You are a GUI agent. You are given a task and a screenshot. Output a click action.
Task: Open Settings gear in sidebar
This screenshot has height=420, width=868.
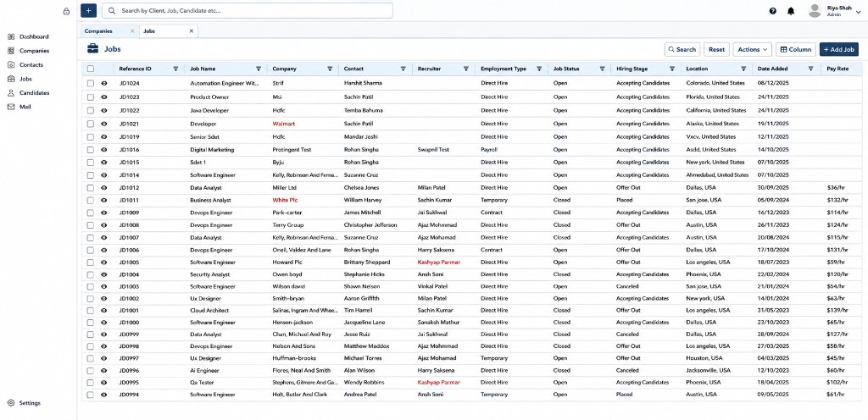pyautogui.click(x=30, y=403)
